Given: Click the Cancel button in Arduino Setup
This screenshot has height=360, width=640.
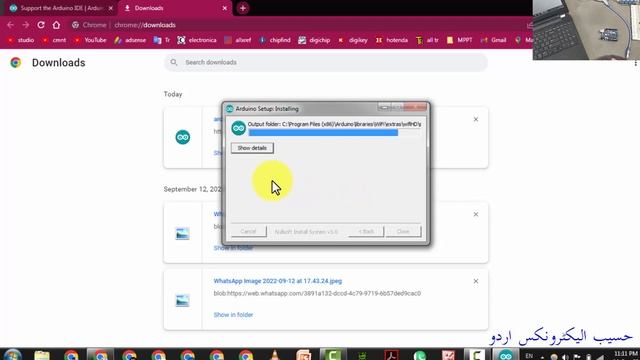Looking at the screenshot, I should [x=248, y=231].
